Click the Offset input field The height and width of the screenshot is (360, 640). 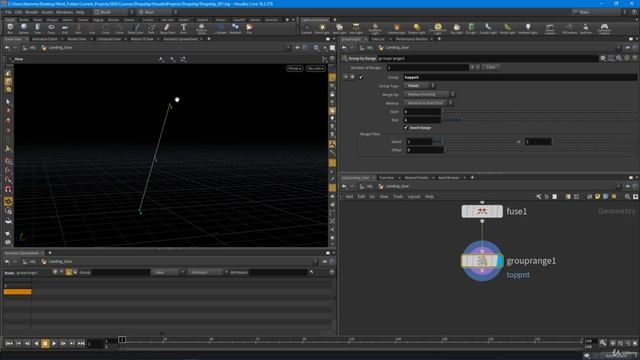424,150
